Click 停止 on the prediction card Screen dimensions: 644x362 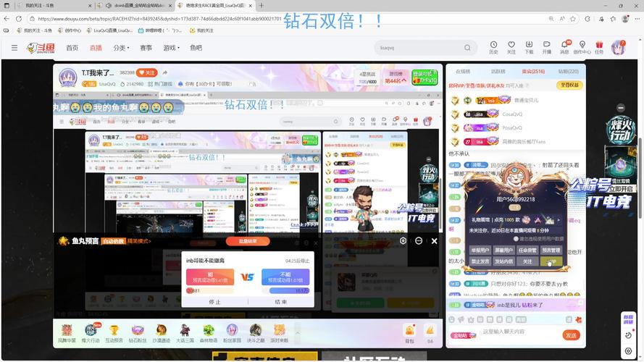coord(215,302)
